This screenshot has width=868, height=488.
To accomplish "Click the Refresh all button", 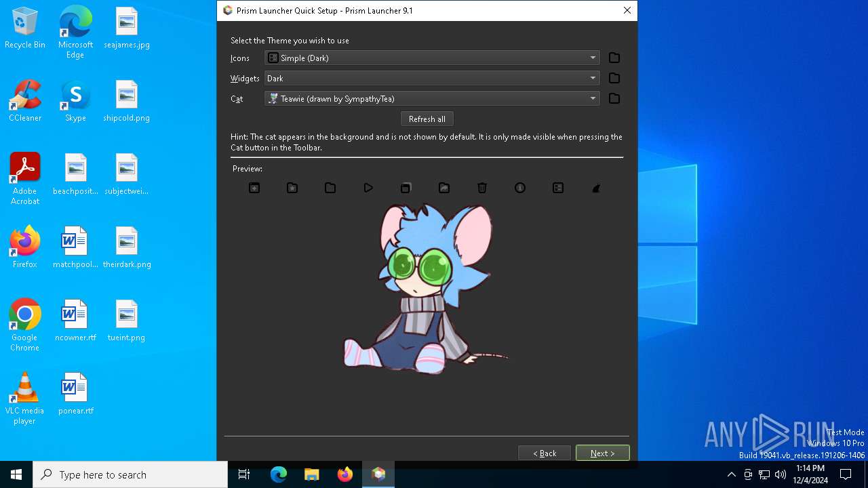I will pos(427,119).
